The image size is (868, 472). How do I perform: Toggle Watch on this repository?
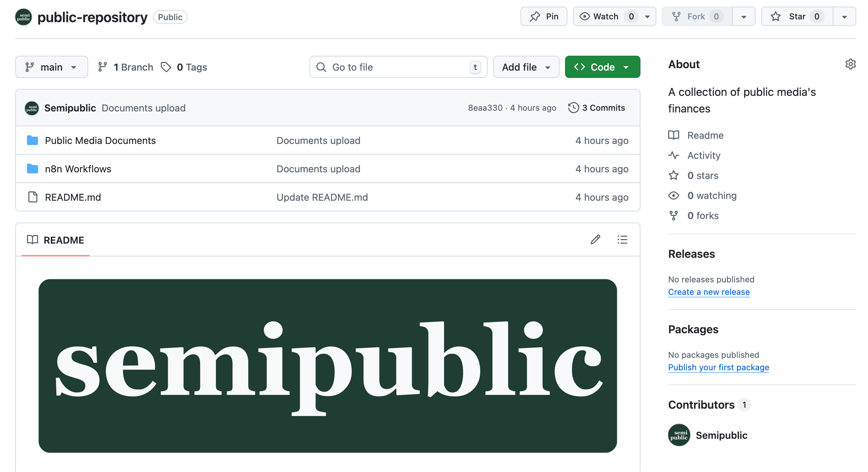pos(606,17)
